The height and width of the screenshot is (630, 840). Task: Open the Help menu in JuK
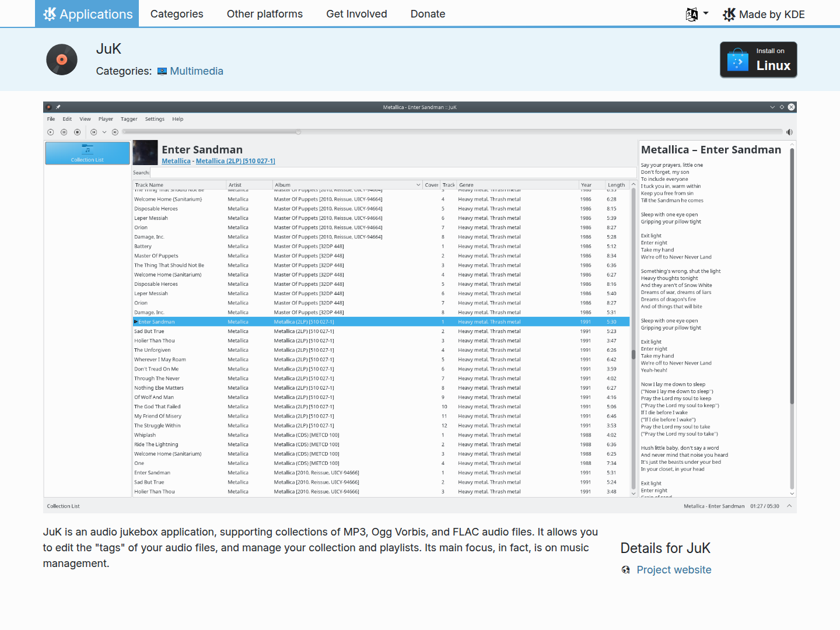point(178,119)
